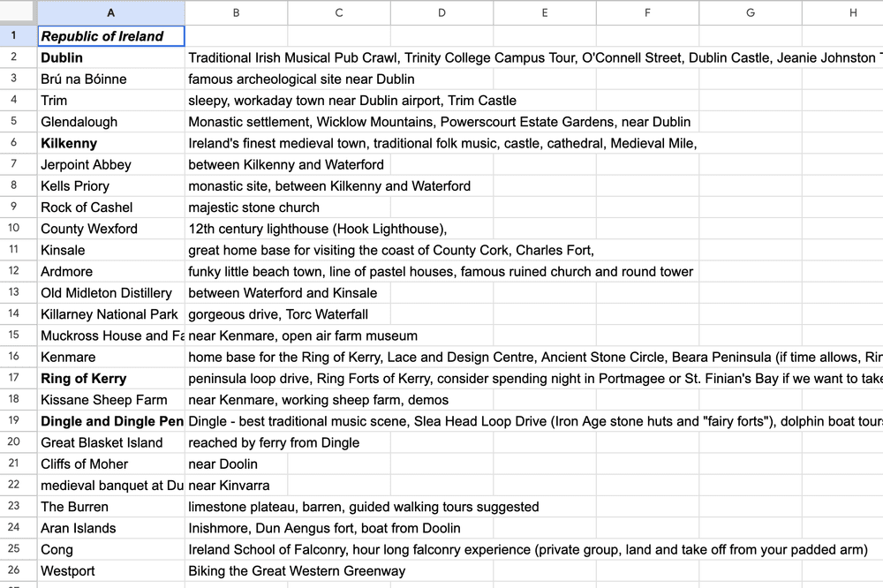
Task: Select row 6 header
Action: tap(19, 143)
